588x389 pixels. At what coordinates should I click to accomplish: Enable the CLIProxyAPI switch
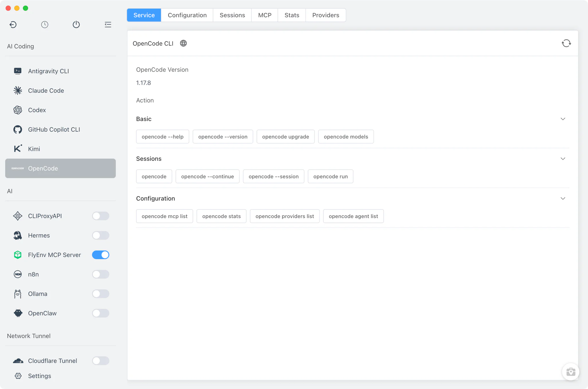[100, 216]
